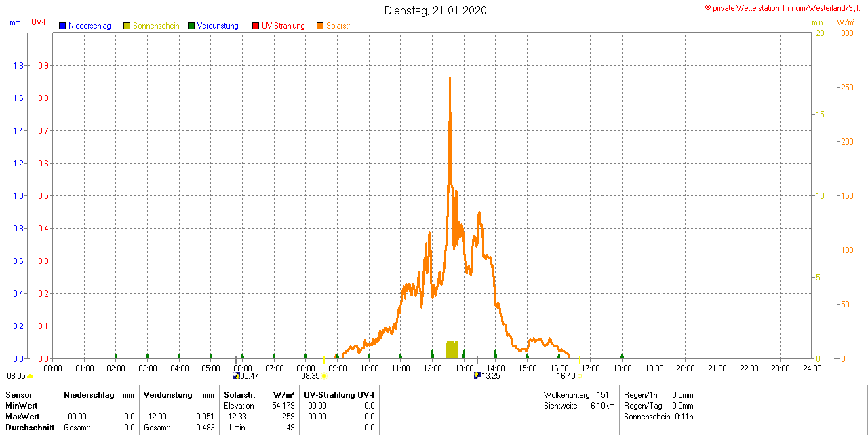Click the 11 min. solar average label
This screenshot has height=435, width=868.
(236, 428)
